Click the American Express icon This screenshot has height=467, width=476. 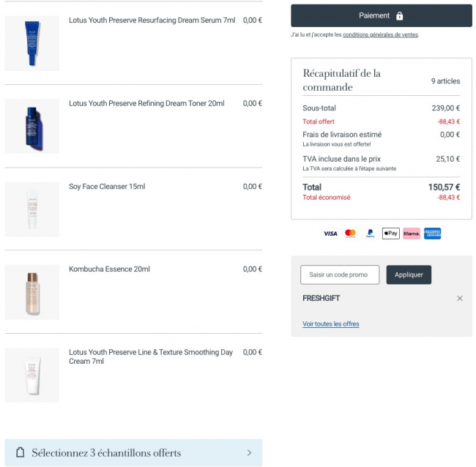(432, 233)
